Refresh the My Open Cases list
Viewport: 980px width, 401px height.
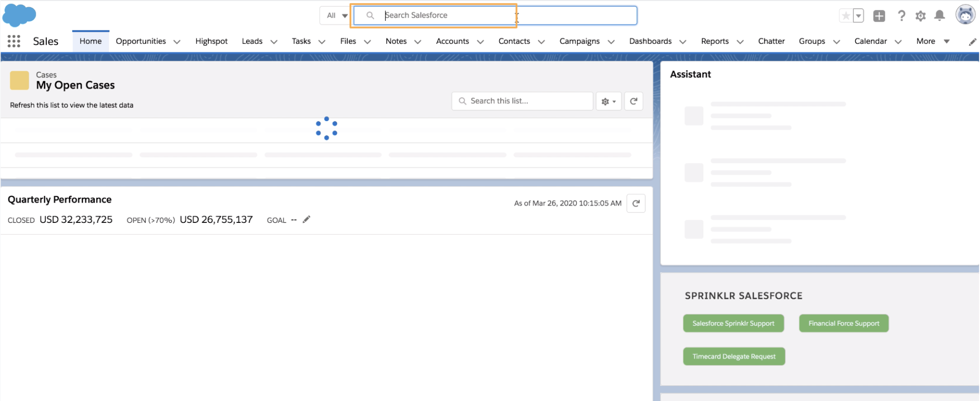tap(634, 101)
